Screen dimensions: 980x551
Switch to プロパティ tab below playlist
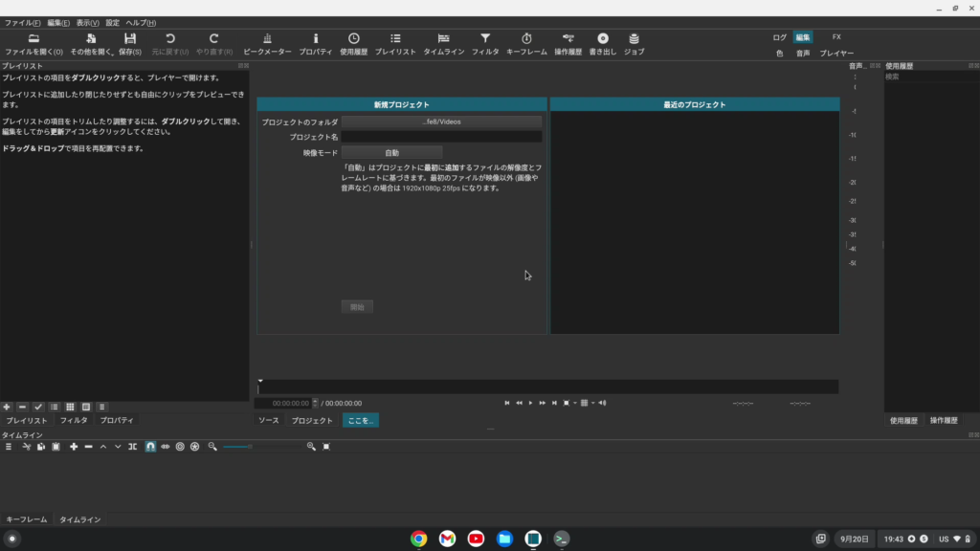[x=117, y=421]
